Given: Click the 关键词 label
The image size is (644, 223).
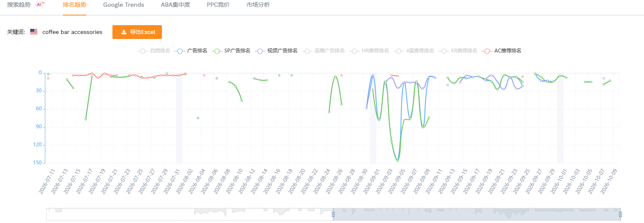Looking at the screenshot, I should click(16, 32).
